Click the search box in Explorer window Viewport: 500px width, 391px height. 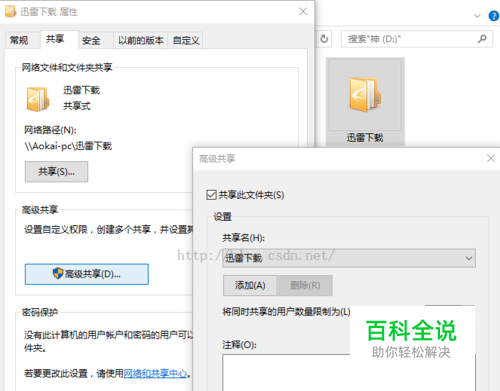[417, 39]
